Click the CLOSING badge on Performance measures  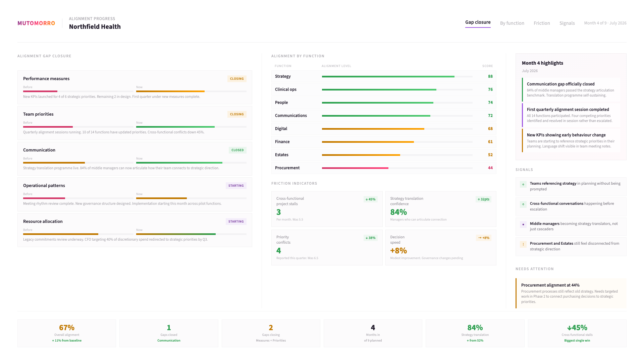(237, 79)
